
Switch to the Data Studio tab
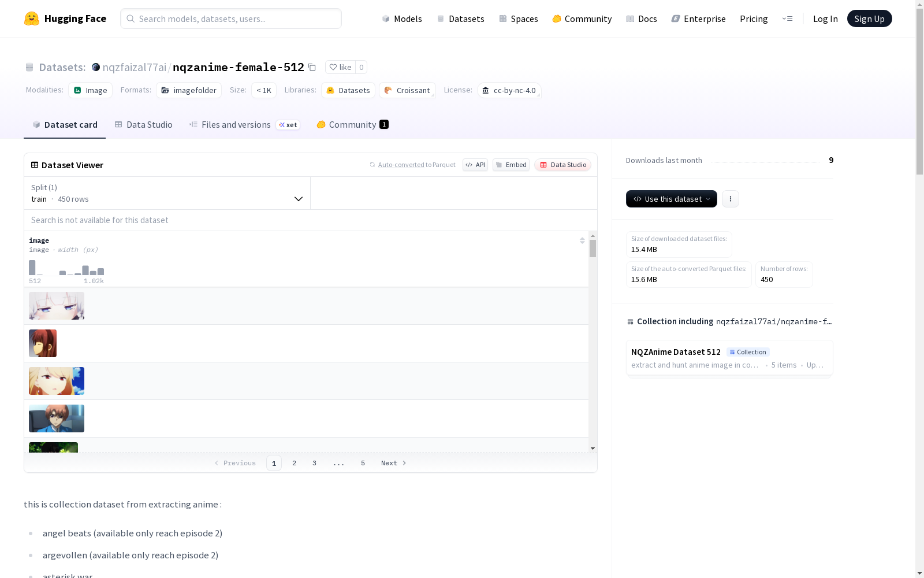[143, 124]
